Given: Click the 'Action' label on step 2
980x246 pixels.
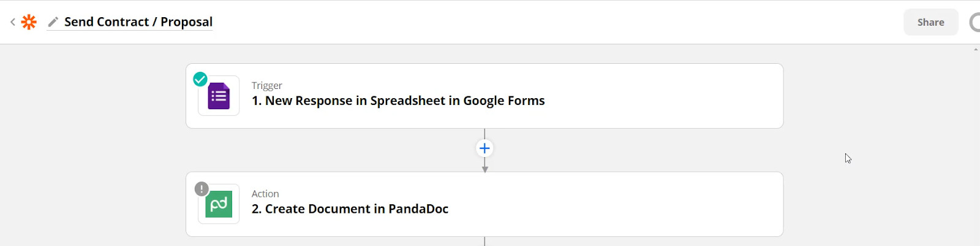Looking at the screenshot, I should (x=265, y=194).
